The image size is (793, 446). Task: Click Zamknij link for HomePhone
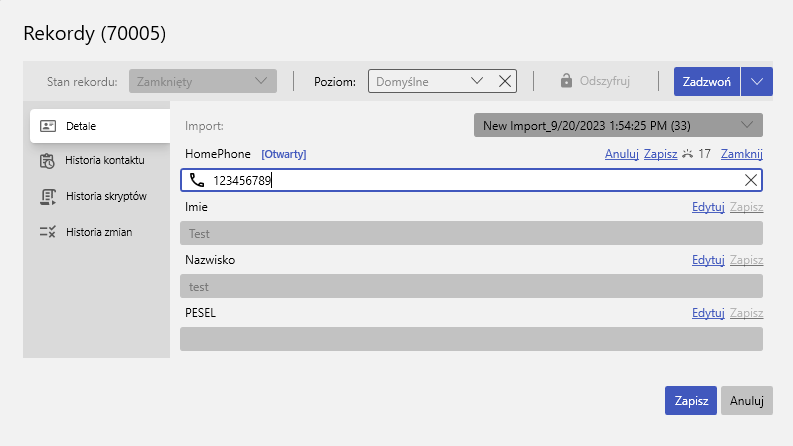(742, 154)
